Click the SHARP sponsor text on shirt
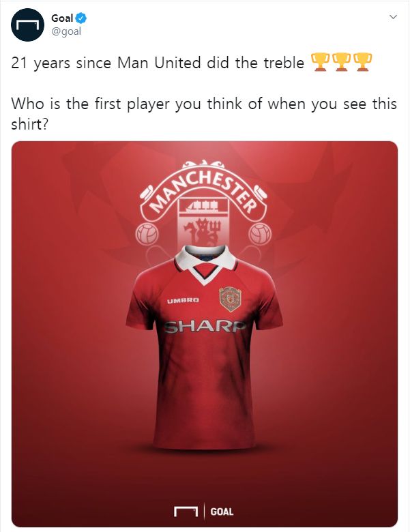The height and width of the screenshot is (532, 410). 205,327
